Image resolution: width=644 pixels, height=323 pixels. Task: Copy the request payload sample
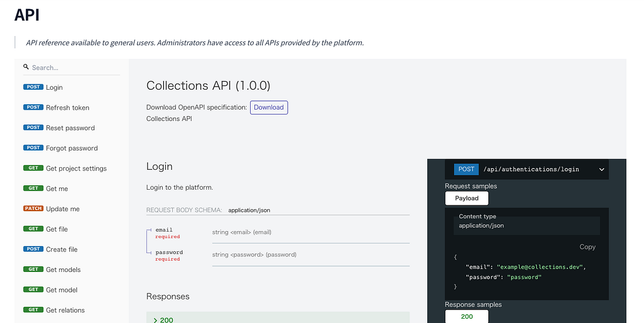[587, 247]
